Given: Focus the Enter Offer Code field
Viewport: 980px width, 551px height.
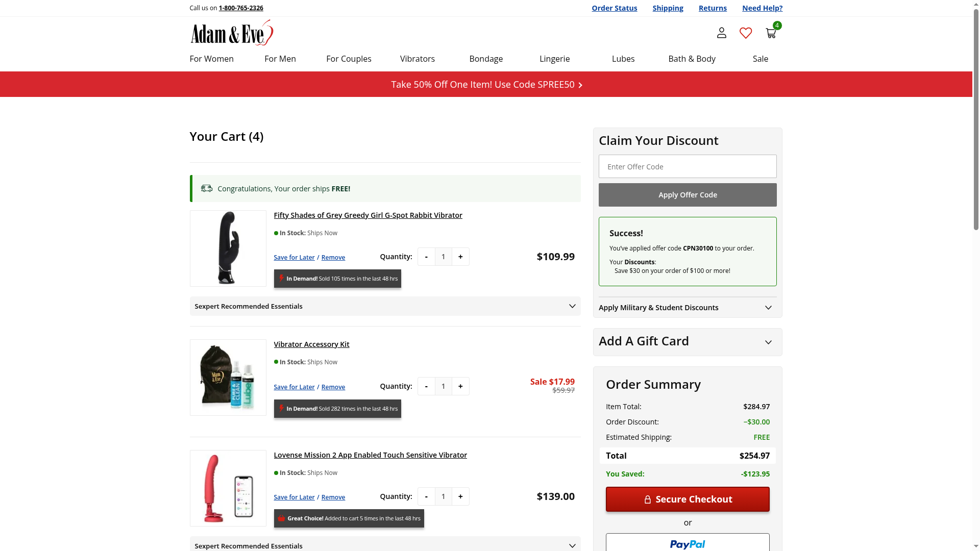Looking at the screenshot, I should point(687,166).
